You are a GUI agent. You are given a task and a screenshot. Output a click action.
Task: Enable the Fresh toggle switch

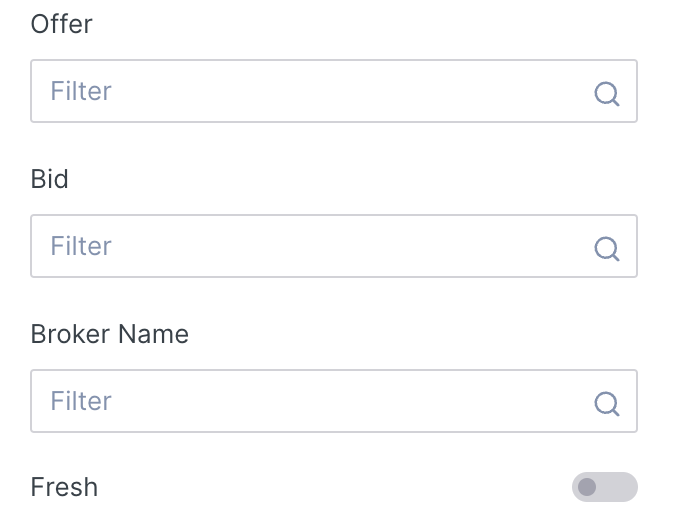(604, 487)
